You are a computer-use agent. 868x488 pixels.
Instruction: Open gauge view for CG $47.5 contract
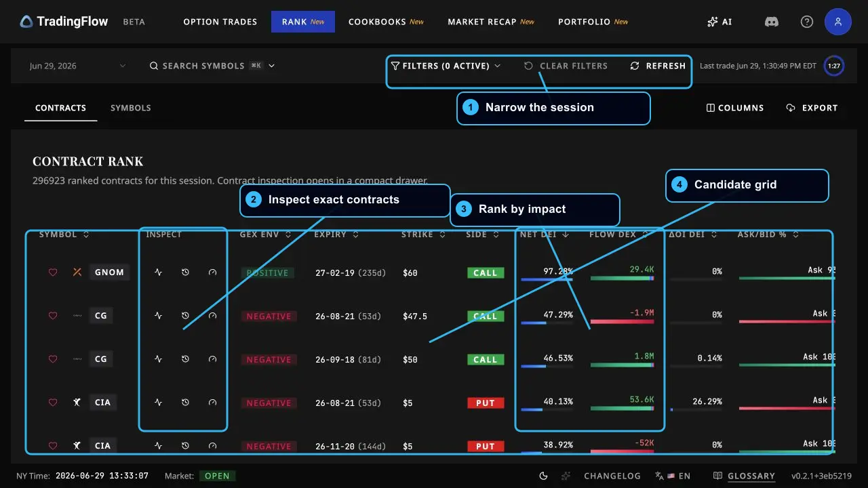click(x=212, y=316)
